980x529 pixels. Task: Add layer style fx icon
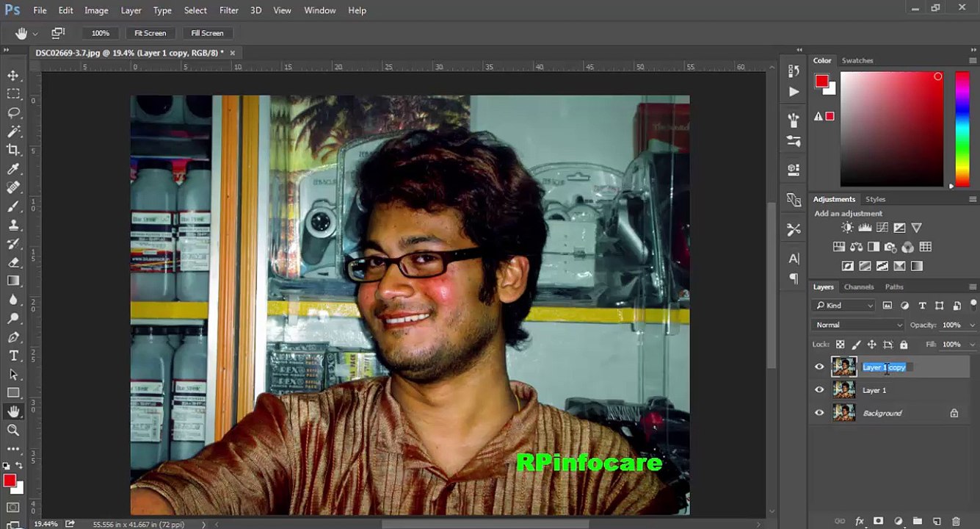[x=860, y=522]
